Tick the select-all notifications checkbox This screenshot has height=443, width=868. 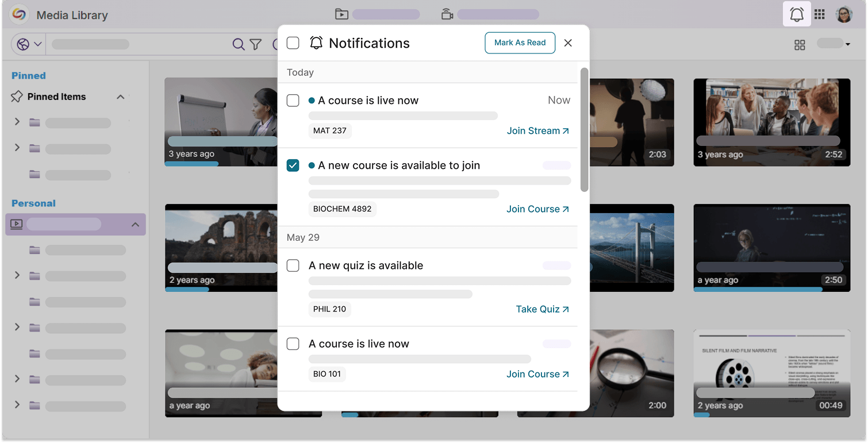click(x=293, y=43)
